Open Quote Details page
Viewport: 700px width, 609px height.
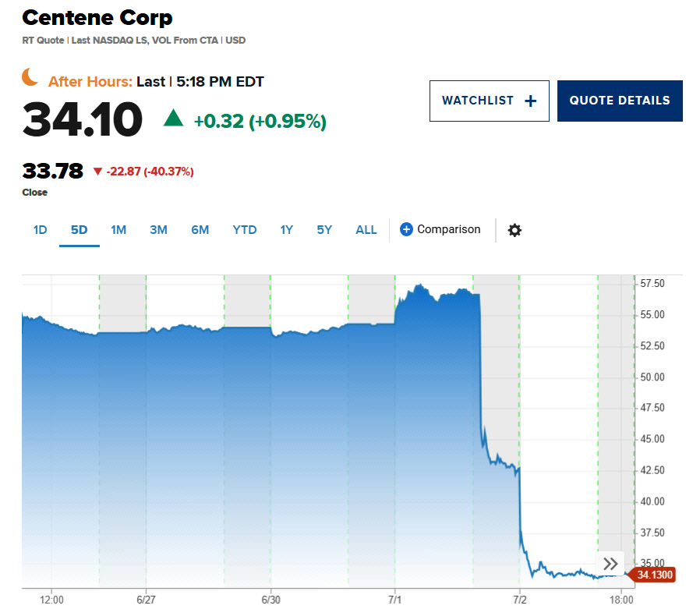(x=620, y=101)
